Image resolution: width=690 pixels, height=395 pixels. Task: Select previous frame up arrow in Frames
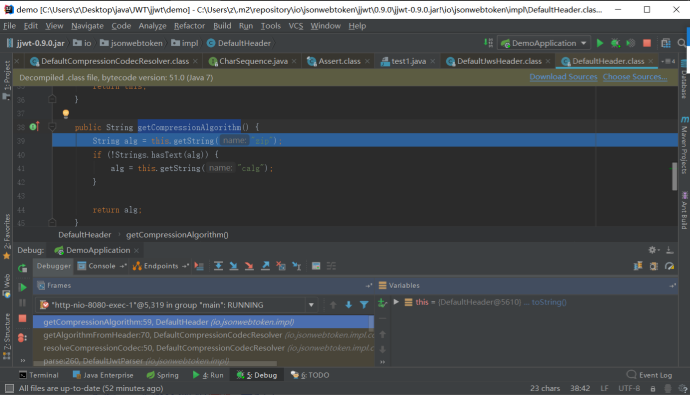click(x=333, y=305)
